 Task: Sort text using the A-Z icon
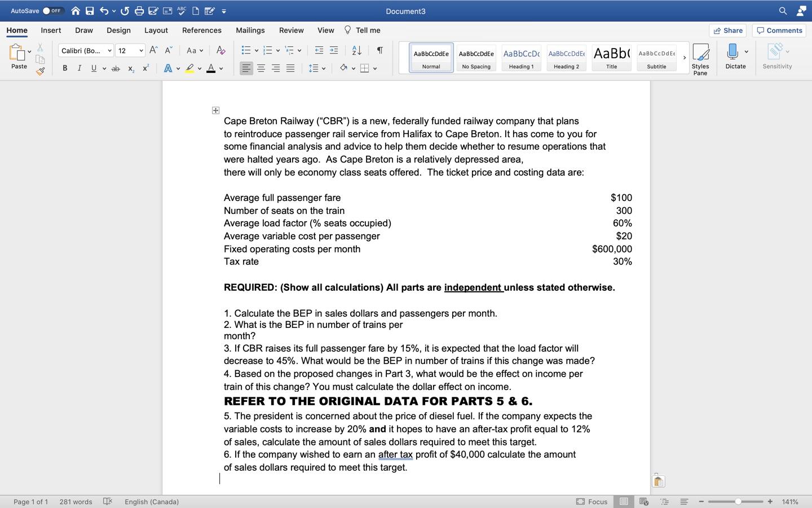pyautogui.click(x=356, y=50)
